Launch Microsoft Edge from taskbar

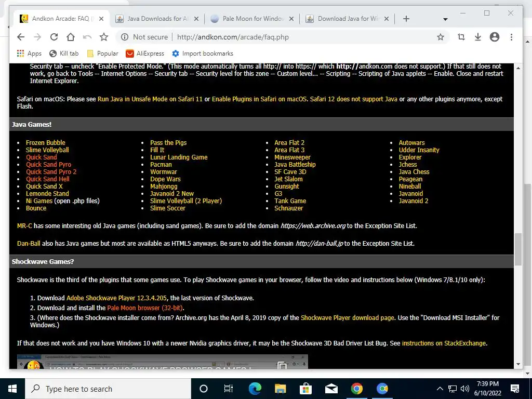point(255,389)
